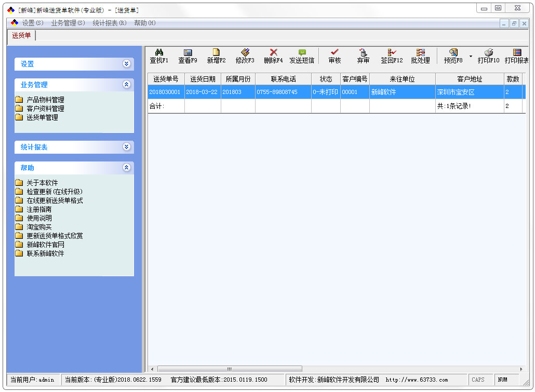Click 检查更新(在线升级) in the help panel
The image size is (535, 392).
[55, 192]
